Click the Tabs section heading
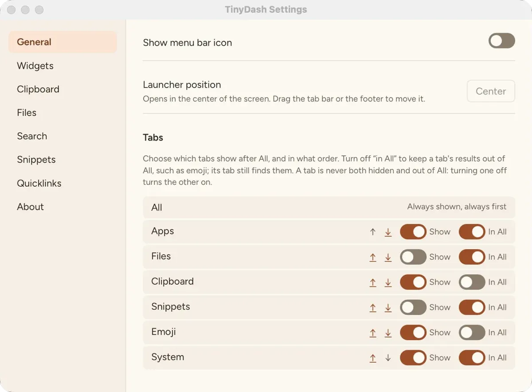This screenshot has height=392, width=532. coord(153,137)
